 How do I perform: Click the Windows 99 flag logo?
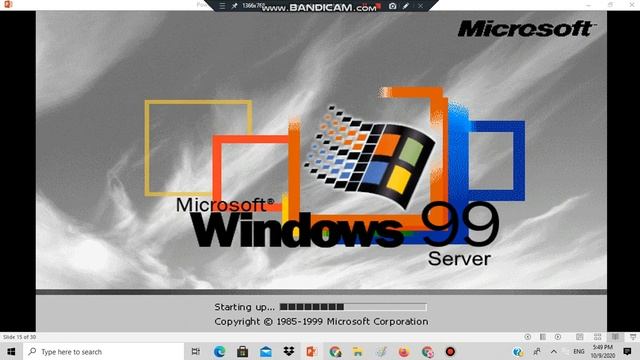(369, 156)
